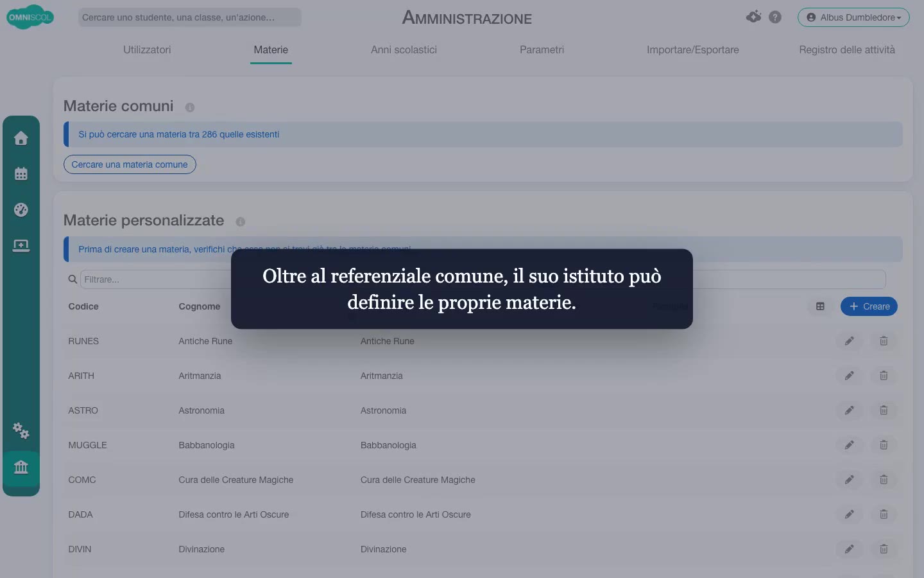Screen dimensions: 924x578
Task: Select the Materie tab
Action: (271, 49)
